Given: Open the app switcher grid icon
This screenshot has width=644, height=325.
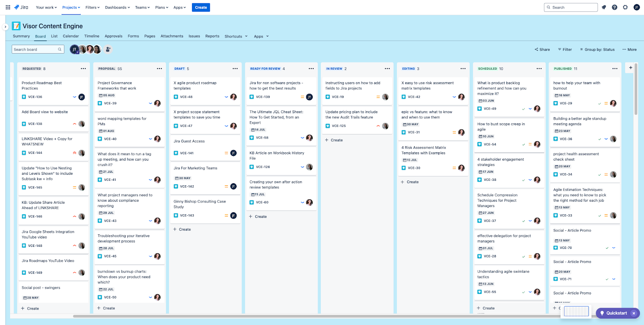Looking at the screenshot, I should [8, 7].
